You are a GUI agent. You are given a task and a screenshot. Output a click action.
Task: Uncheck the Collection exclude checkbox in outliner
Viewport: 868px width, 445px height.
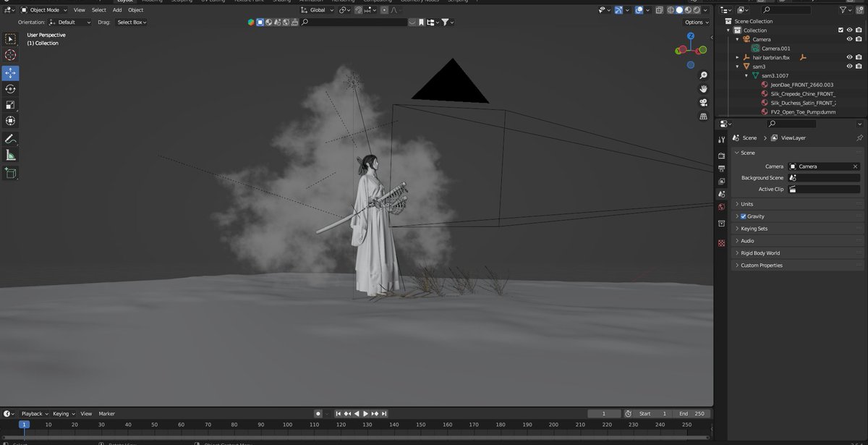tap(841, 30)
